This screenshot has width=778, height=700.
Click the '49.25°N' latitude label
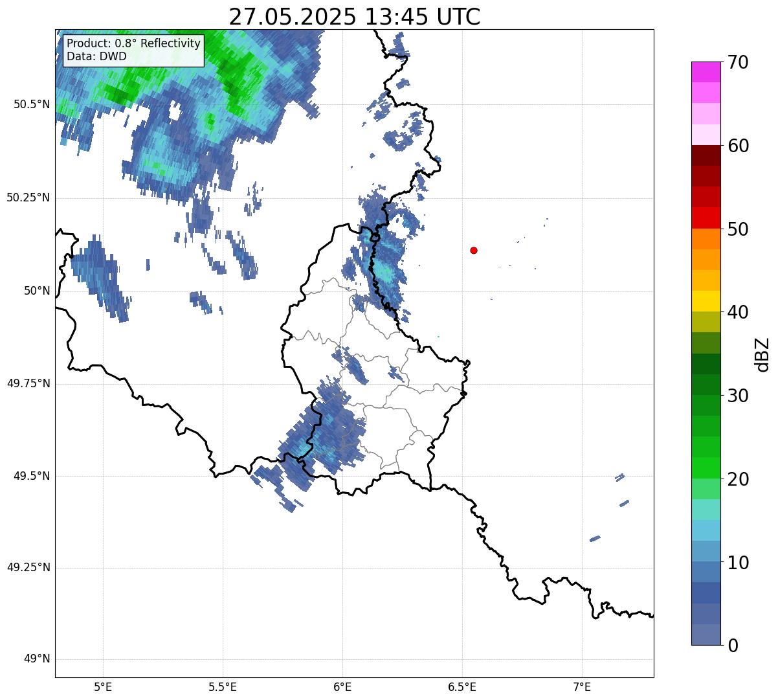[x=28, y=568]
